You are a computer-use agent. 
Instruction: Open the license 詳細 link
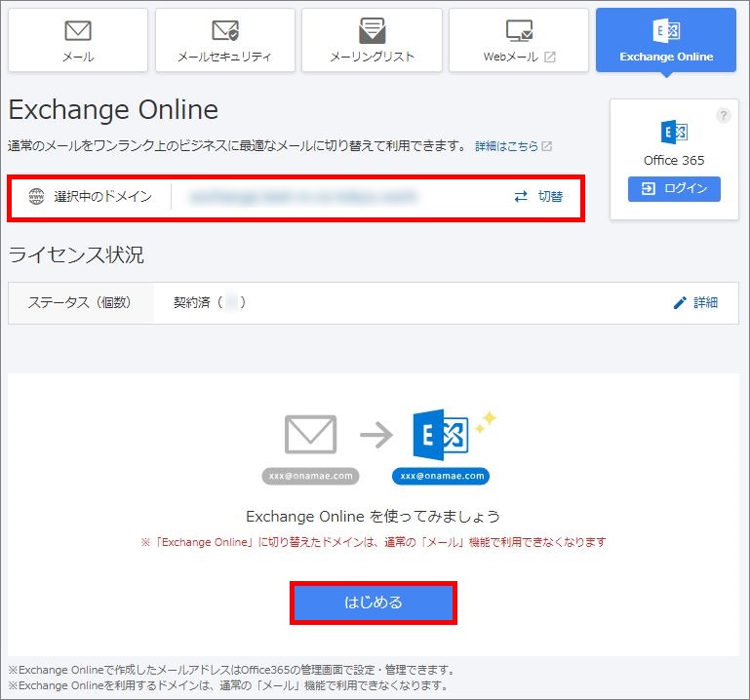coord(705,302)
